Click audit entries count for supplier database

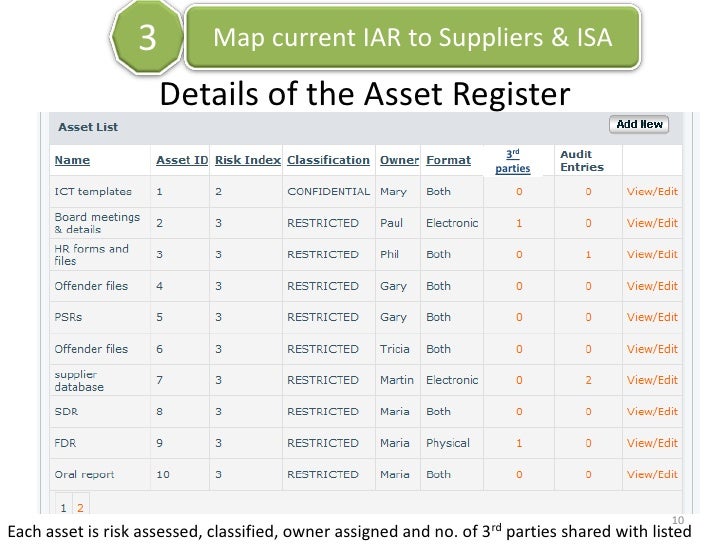(588, 380)
